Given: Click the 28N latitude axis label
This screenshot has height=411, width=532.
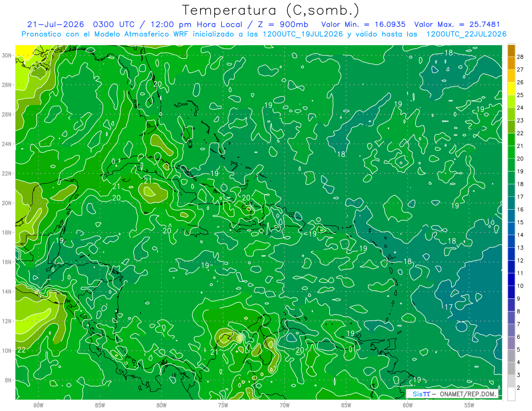Looking at the screenshot, I should [7, 85].
